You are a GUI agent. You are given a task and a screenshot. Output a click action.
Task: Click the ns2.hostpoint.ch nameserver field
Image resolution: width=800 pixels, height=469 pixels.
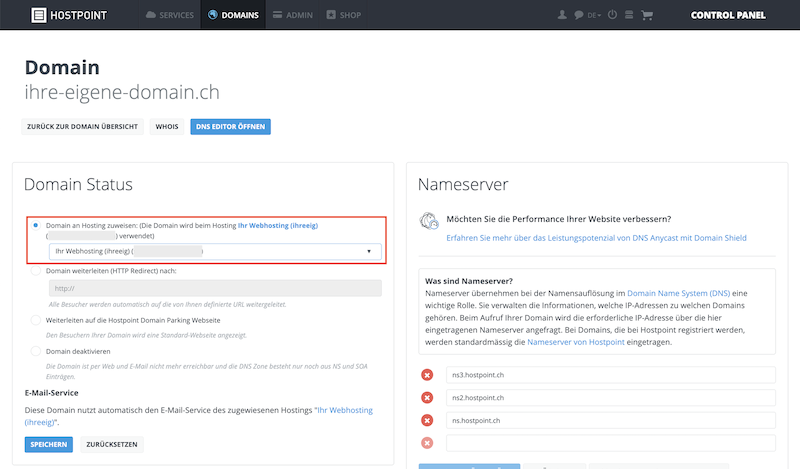[611, 398]
